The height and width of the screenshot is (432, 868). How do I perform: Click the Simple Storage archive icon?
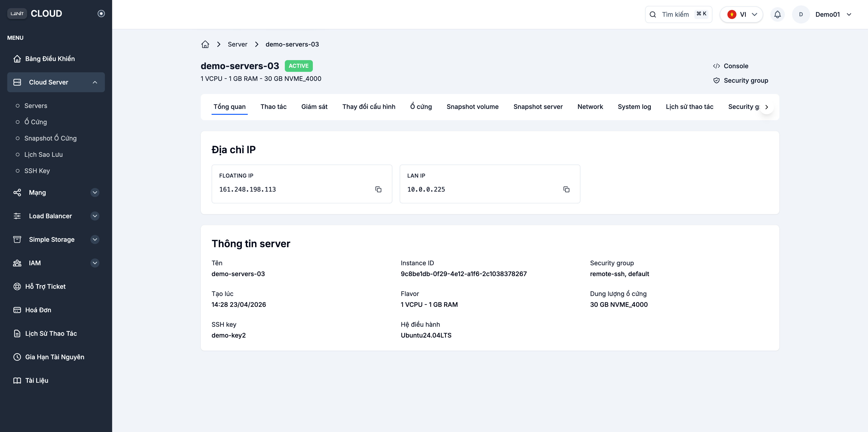17,239
